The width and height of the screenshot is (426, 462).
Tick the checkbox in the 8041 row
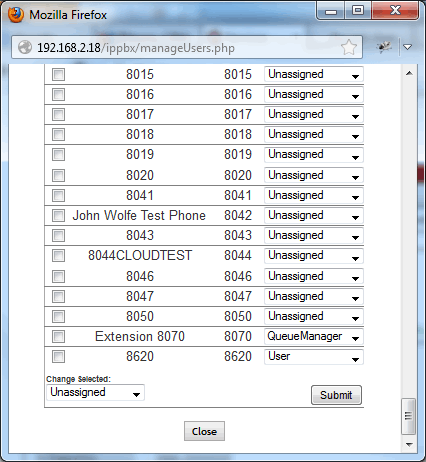[x=58, y=195]
